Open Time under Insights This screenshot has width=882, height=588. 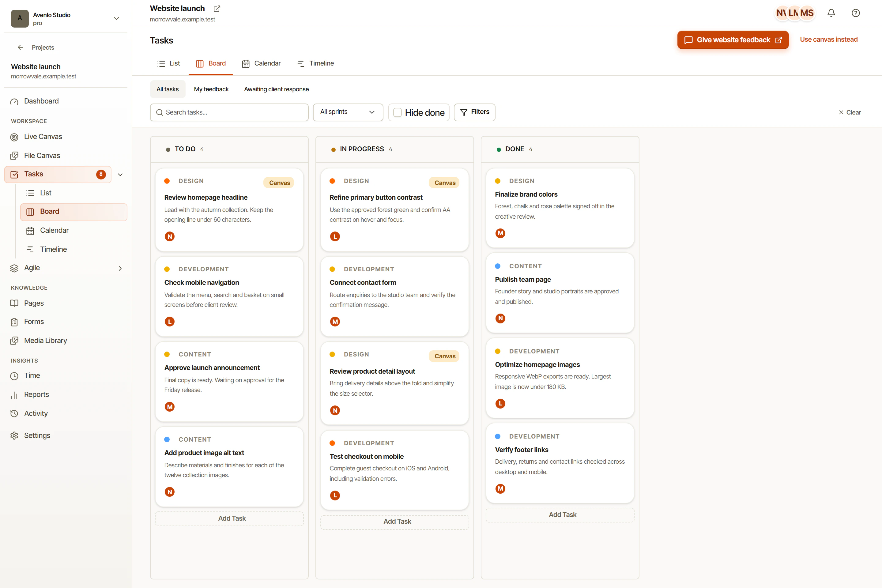pos(66,376)
